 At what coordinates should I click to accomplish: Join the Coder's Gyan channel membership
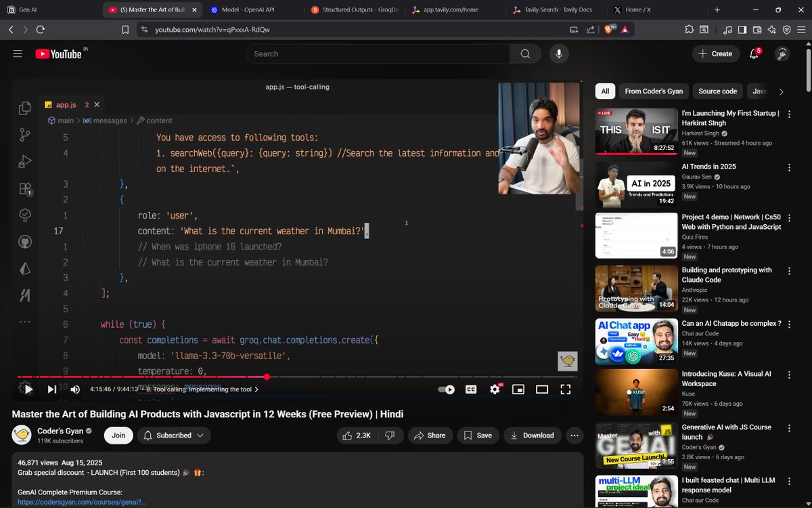click(x=118, y=436)
